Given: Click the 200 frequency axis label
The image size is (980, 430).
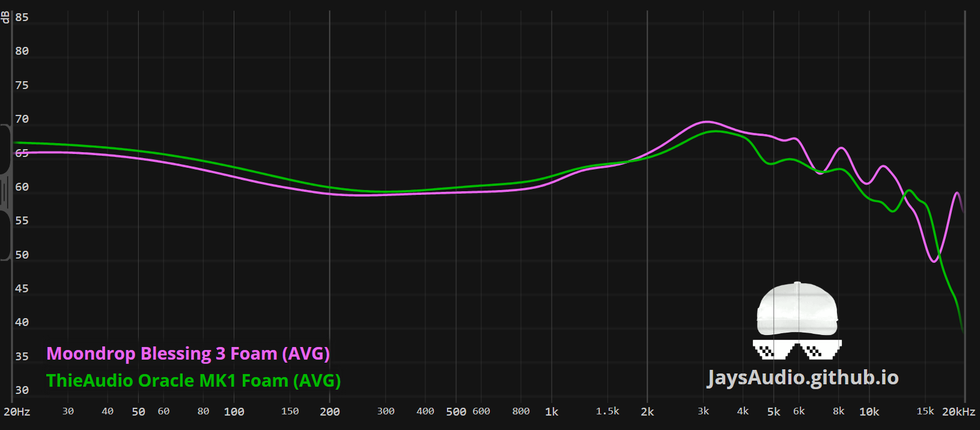Looking at the screenshot, I should 330,412.
